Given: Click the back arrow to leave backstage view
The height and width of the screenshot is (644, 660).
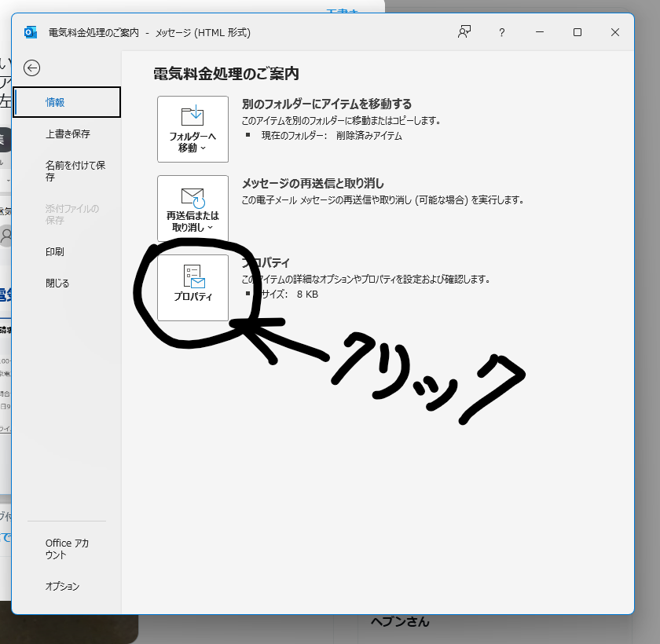Looking at the screenshot, I should 31,68.
